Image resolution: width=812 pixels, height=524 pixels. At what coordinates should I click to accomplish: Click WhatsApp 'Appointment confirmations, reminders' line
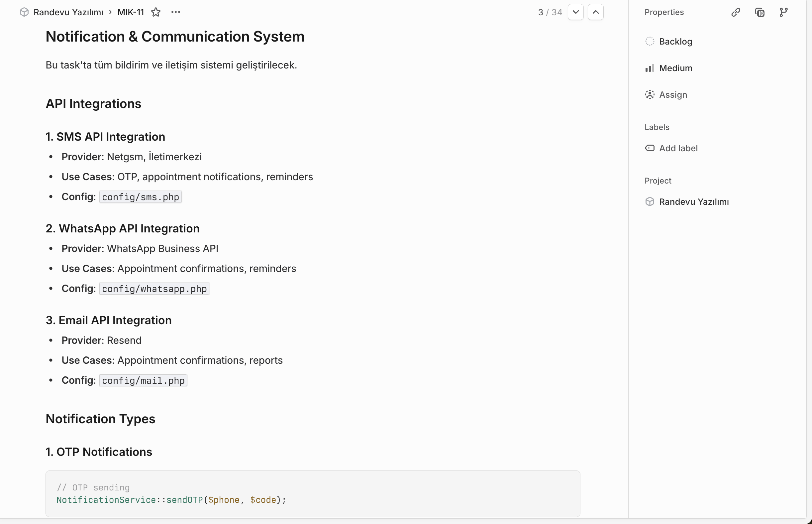[x=179, y=269]
